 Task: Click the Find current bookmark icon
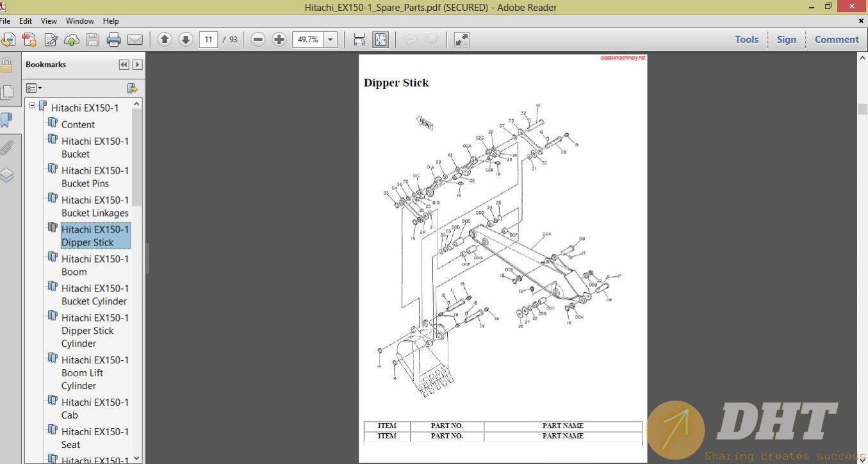132,88
